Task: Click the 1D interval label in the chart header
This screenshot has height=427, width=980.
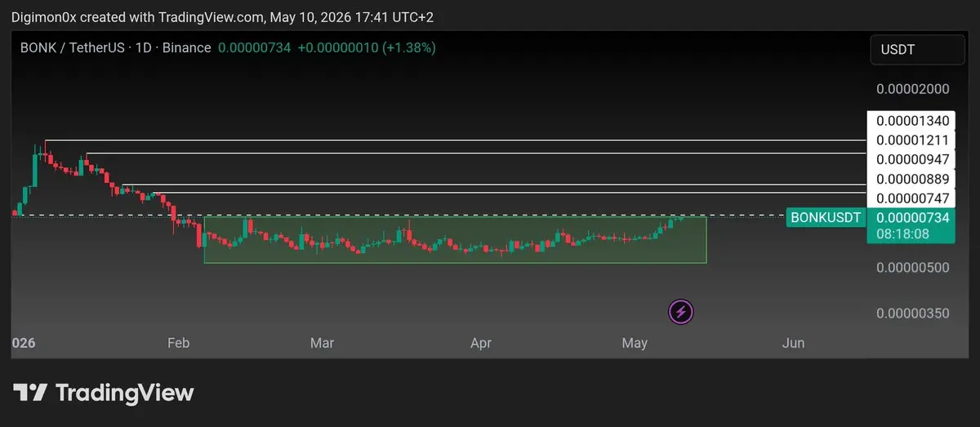Action: point(142,48)
